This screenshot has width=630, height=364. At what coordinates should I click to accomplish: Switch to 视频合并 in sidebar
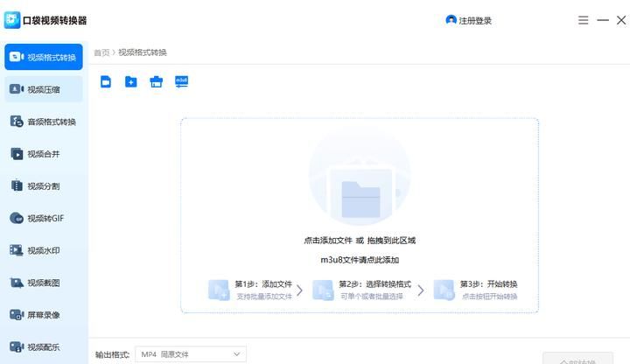coord(44,153)
